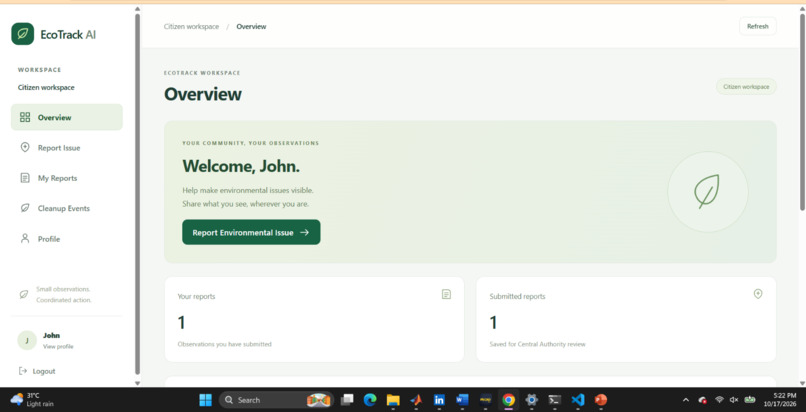Image resolution: width=806 pixels, height=412 pixels.
Task: Click the Refresh button
Action: point(758,26)
